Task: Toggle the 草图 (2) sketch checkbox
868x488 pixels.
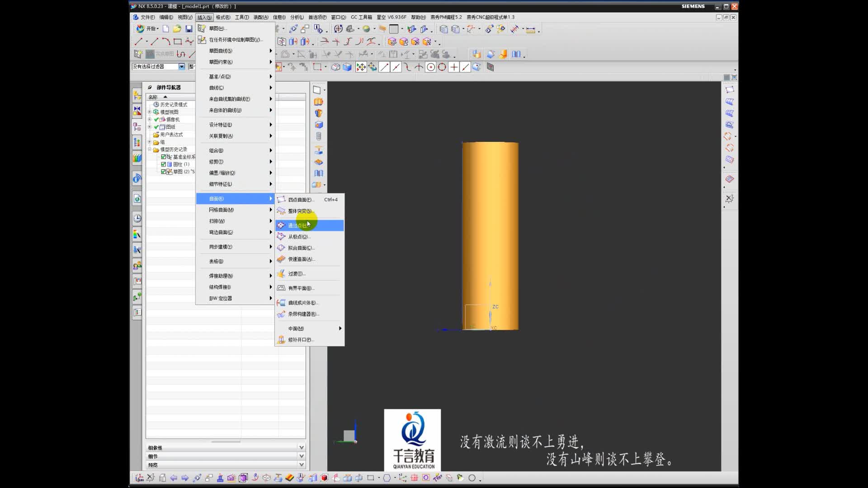Action: click(164, 172)
